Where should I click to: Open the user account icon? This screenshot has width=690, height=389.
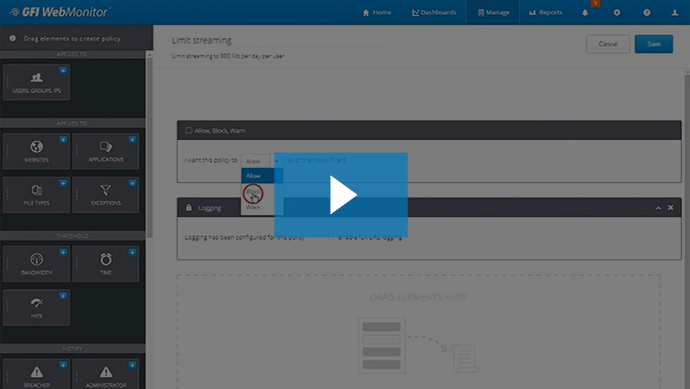[x=675, y=13]
